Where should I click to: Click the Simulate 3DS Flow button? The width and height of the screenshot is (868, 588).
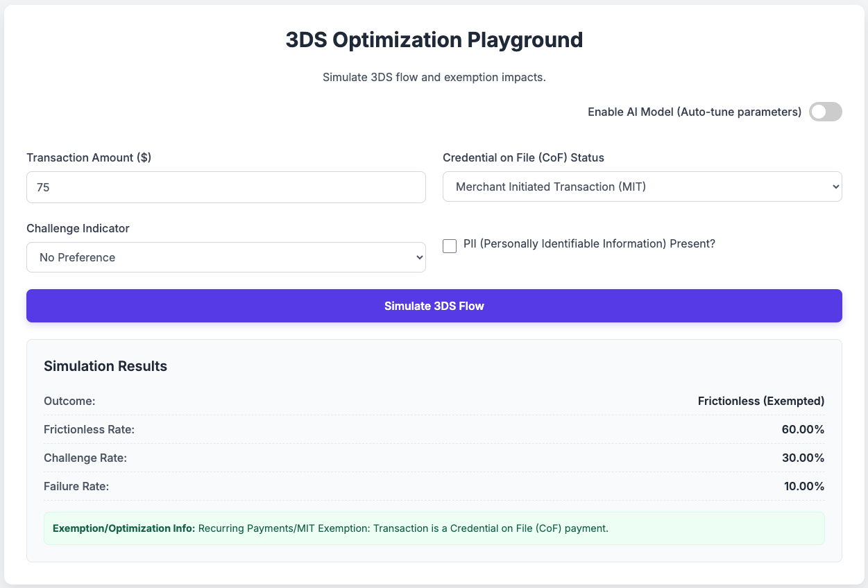[434, 306]
